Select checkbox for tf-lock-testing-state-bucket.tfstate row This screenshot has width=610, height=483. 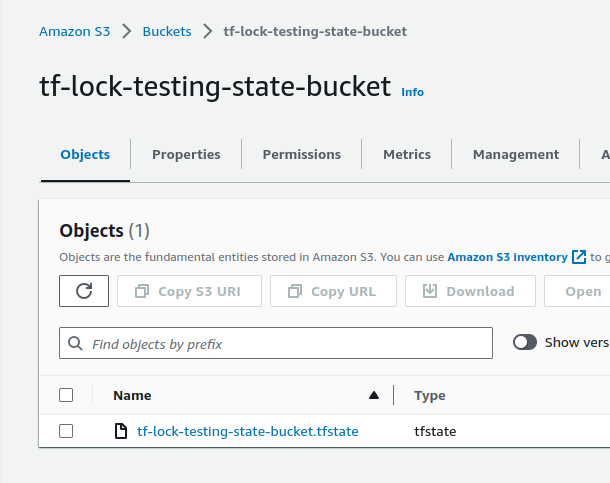pyautogui.click(x=66, y=431)
